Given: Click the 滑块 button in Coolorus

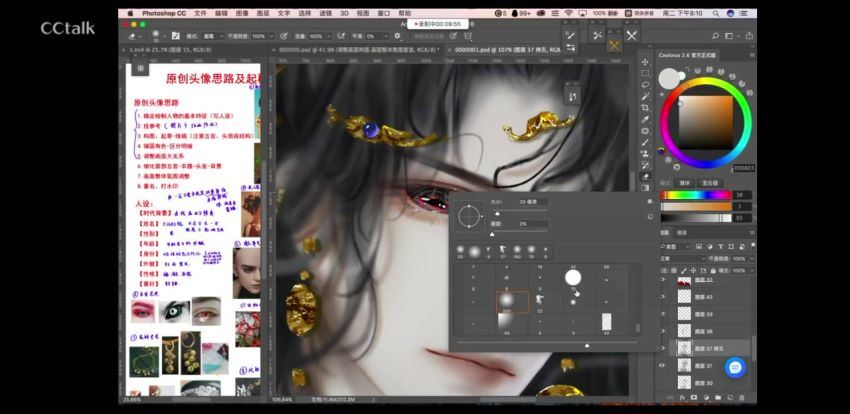Looking at the screenshot, I should [x=684, y=183].
